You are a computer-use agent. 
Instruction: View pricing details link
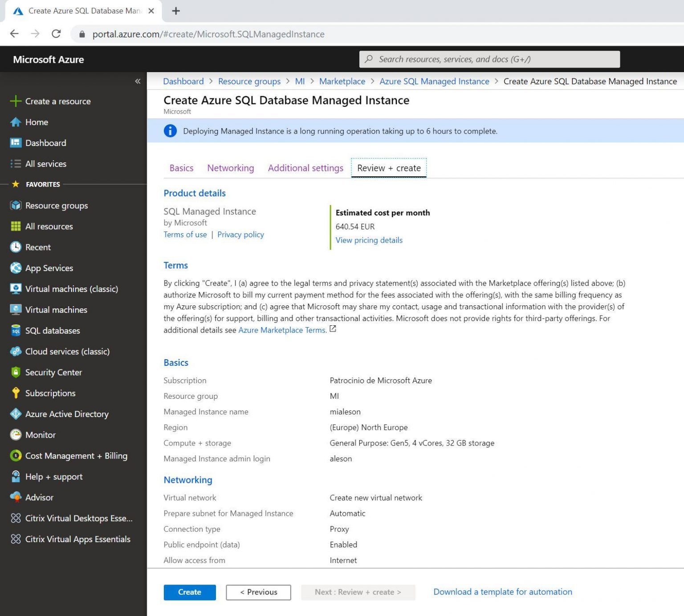(x=369, y=240)
